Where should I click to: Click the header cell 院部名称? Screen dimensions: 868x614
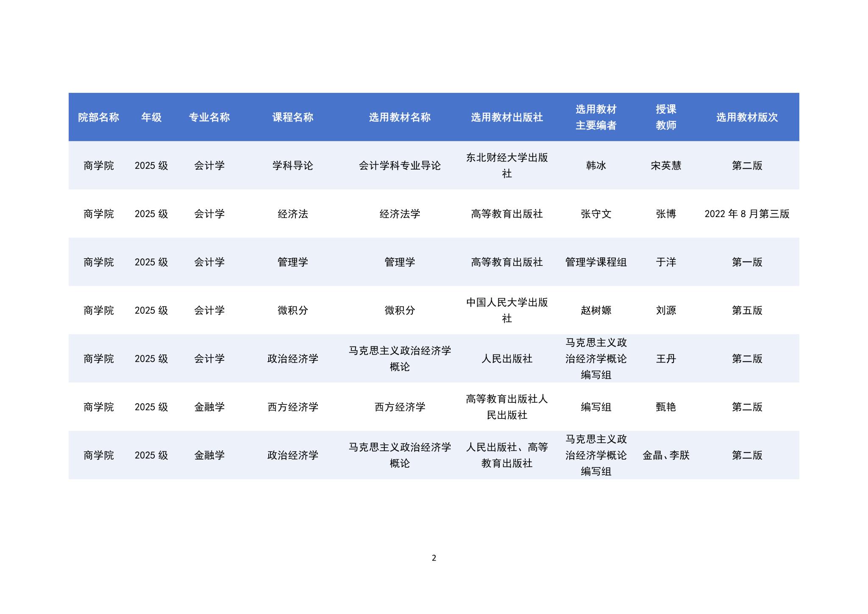pos(98,117)
